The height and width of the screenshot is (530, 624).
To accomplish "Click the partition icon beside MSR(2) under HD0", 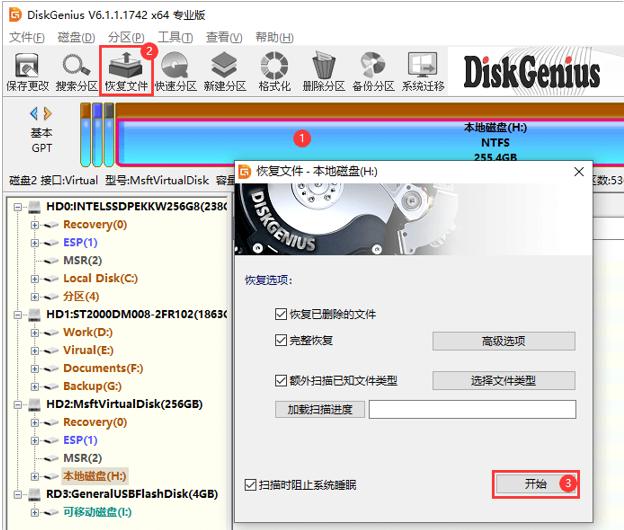I will click(x=51, y=261).
